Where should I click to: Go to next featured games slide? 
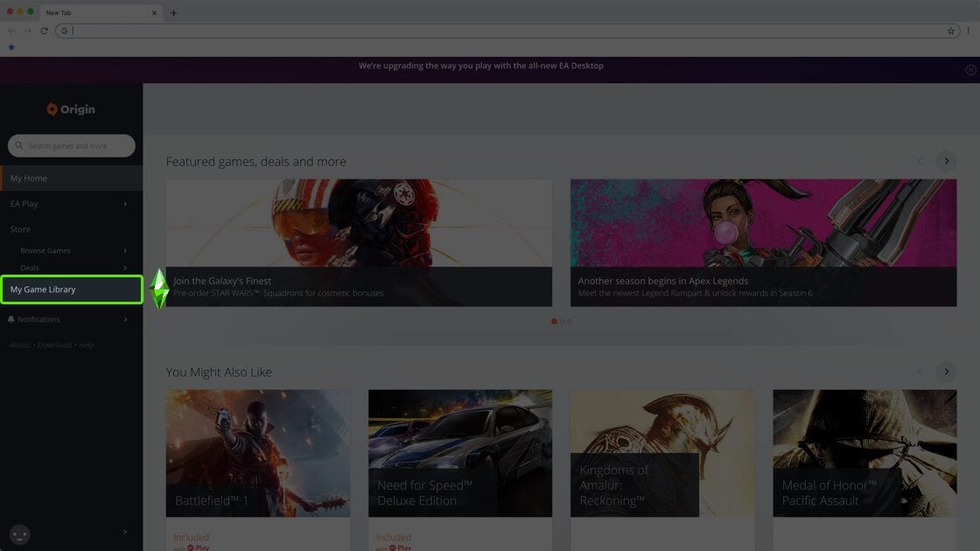pos(946,161)
